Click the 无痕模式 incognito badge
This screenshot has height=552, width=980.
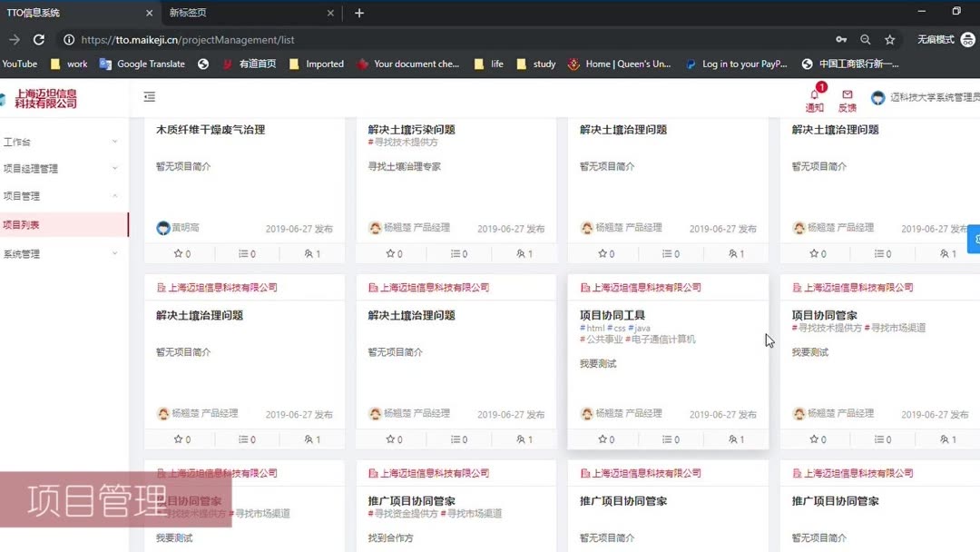pos(939,39)
